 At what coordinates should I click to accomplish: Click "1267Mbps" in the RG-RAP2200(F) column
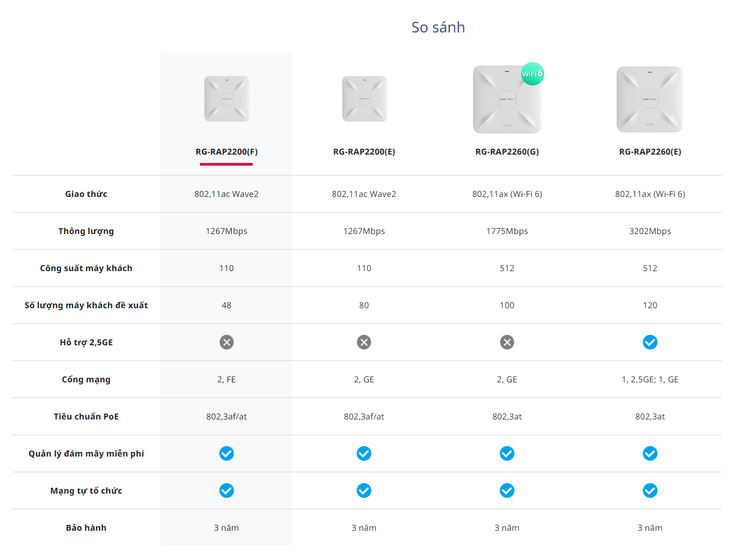[x=227, y=231]
